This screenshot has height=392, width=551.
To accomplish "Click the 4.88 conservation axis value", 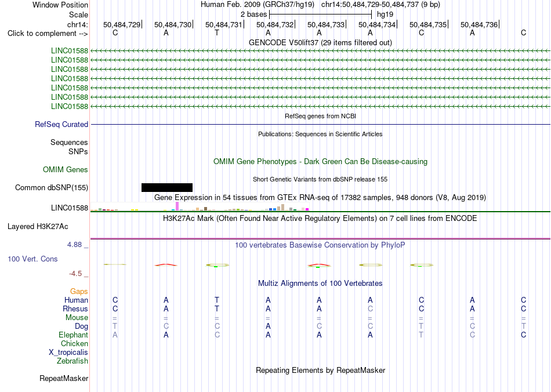I will [74, 245].
